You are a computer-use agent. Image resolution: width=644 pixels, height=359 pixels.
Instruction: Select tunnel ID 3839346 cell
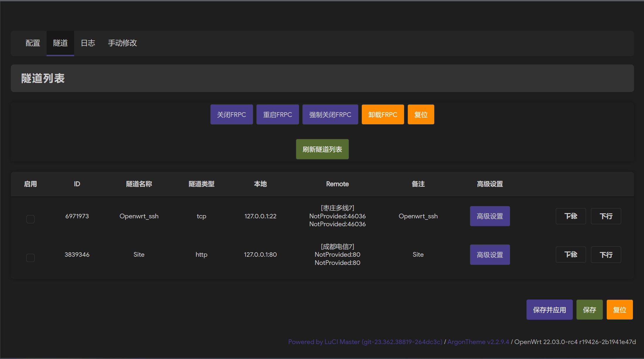pyautogui.click(x=77, y=255)
